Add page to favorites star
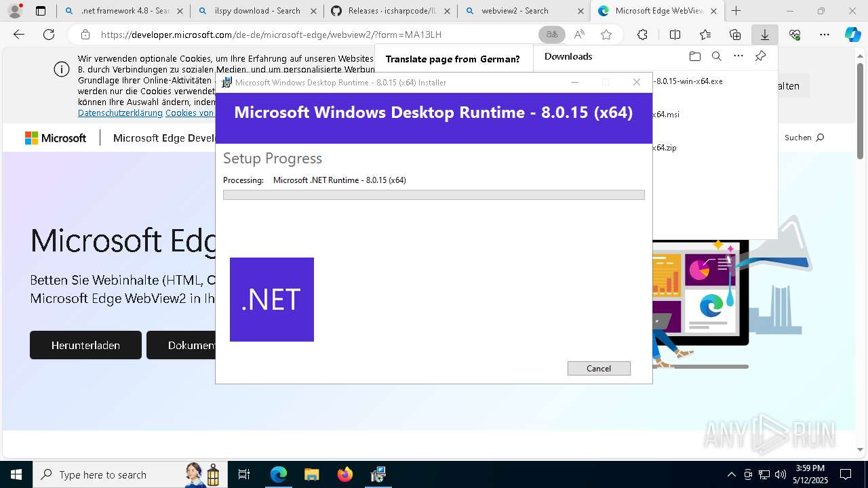The height and width of the screenshot is (488, 868). coord(606,35)
